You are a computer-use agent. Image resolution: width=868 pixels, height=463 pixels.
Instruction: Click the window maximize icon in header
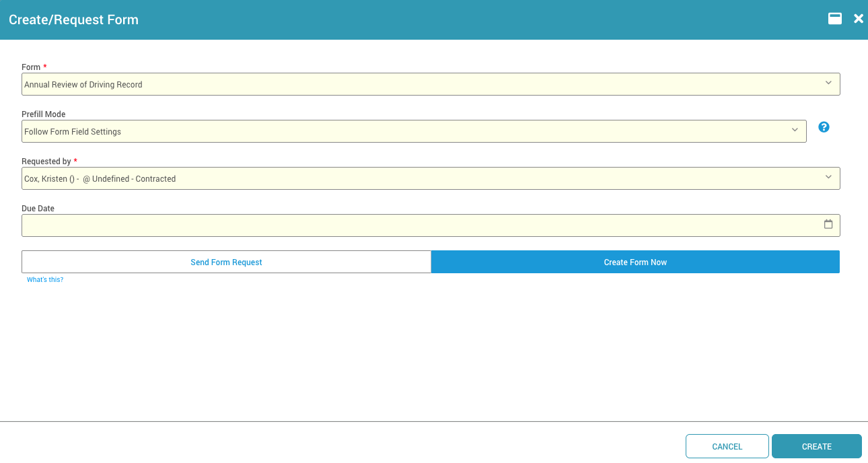pyautogui.click(x=835, y=19)
